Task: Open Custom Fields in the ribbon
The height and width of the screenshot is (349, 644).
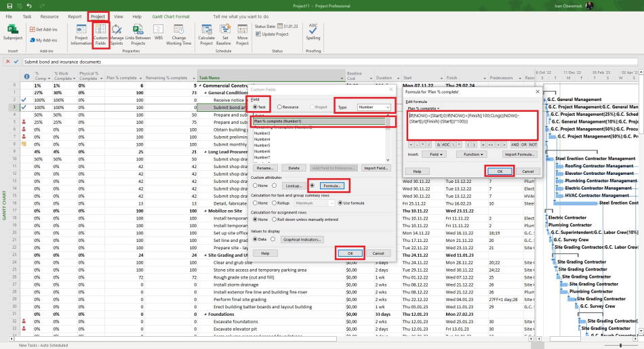Action: coord(100,35)
